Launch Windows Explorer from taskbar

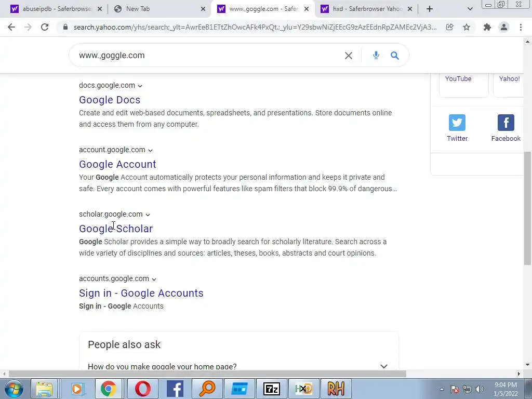click(x=44, y=389)
